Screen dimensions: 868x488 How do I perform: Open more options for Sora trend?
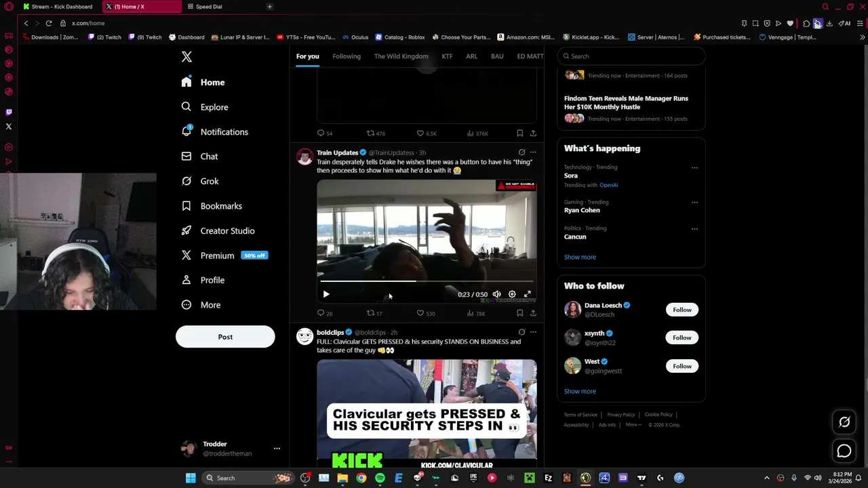694,167
